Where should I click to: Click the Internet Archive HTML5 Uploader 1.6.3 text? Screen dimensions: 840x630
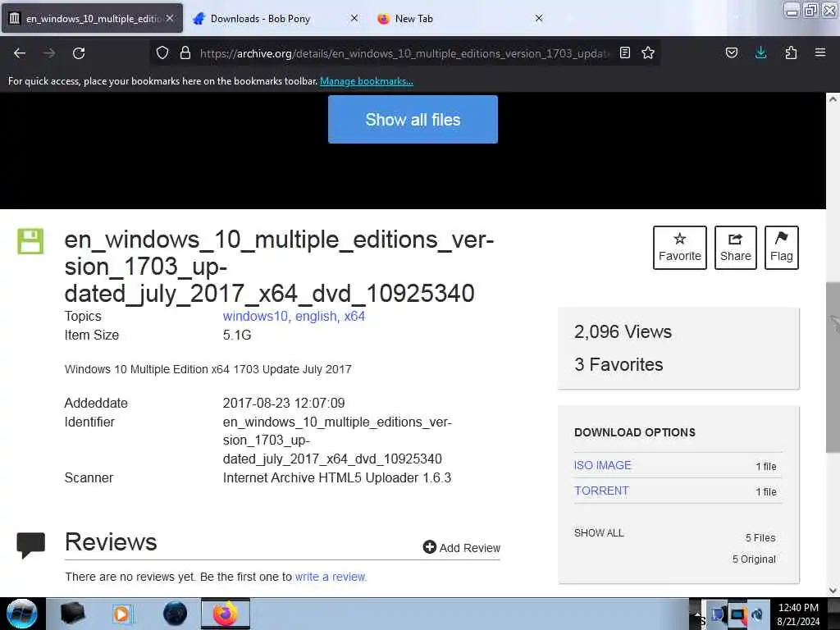[337, 478]
